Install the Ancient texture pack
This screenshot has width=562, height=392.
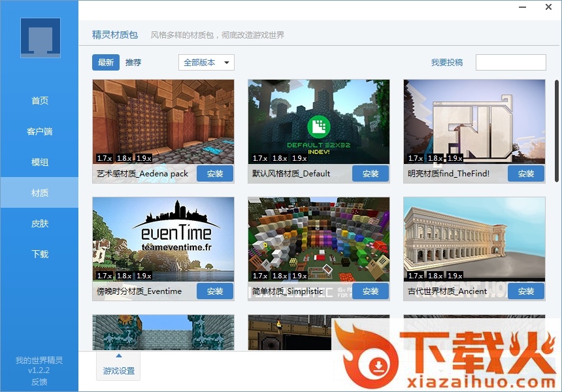[x=526, y=291]
